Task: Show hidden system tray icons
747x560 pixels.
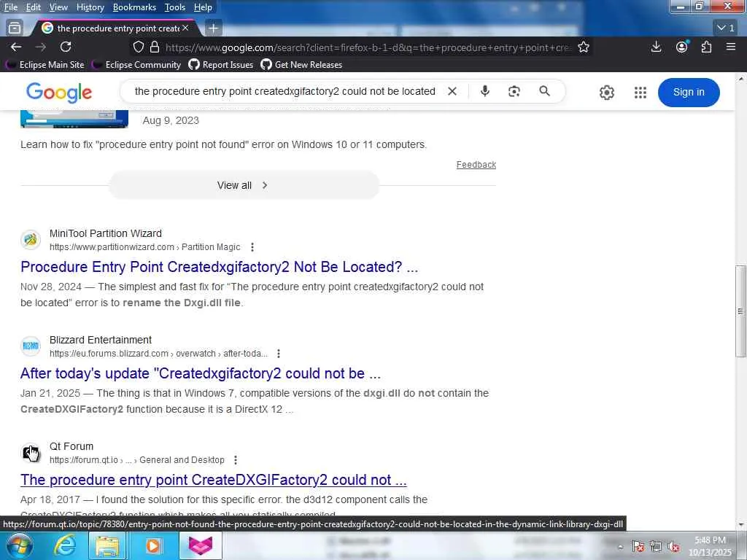Action: 620,547
